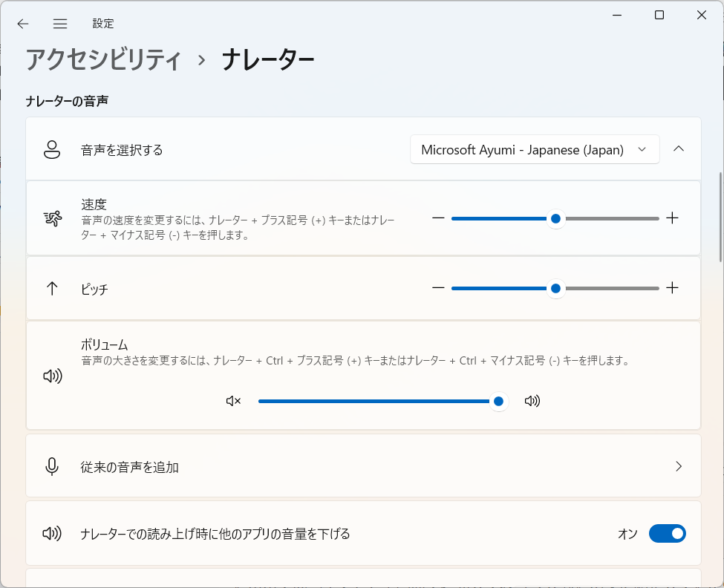Click the ボリューム label text

pyautogui.click(x=105, y=344)
